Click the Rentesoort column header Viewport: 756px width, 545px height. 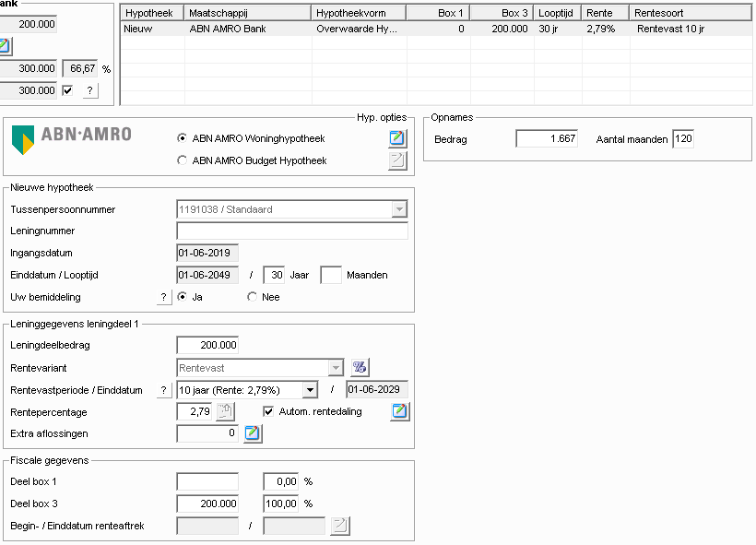point(691,13)
